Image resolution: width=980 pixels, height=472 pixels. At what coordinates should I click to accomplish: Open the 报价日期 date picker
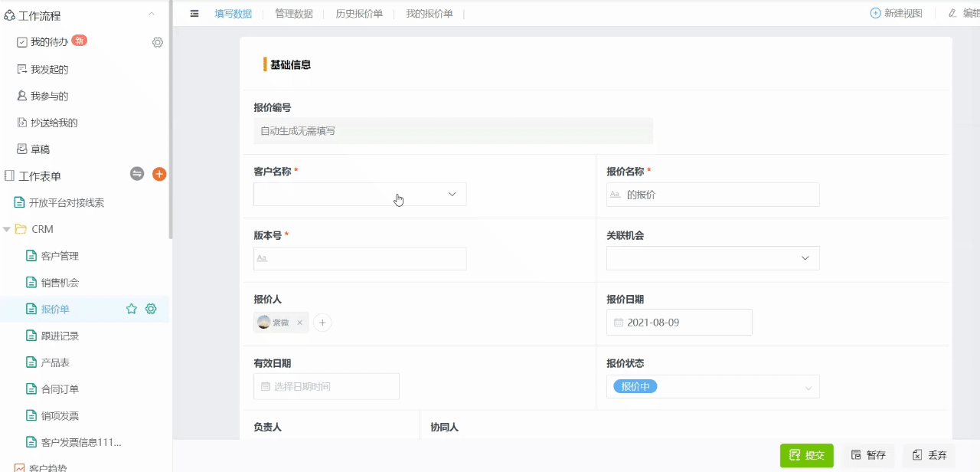[x=679, y=323]
